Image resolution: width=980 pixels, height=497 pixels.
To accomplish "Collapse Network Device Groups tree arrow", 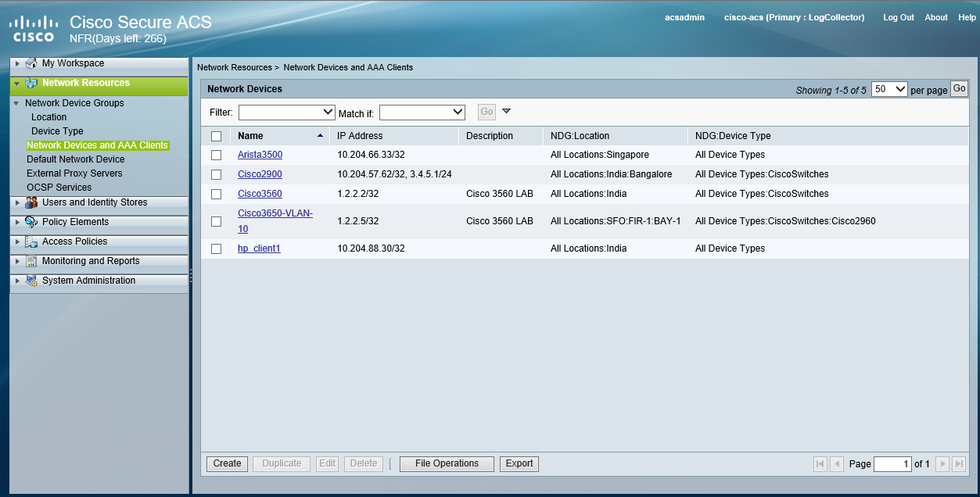I will point(16,103).
